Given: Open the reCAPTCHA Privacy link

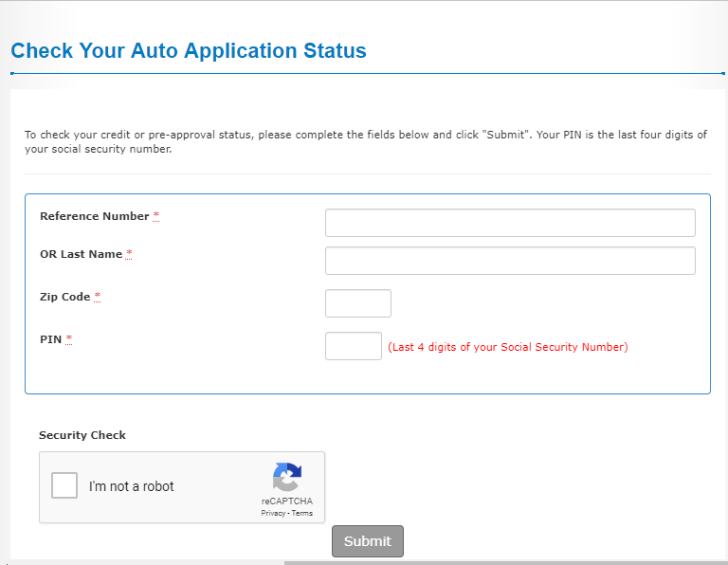Looking at the screenshot, I should point(273,513).
